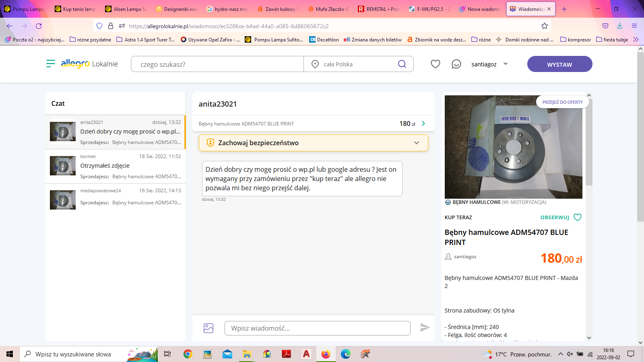Viewport: 644px width, 362px height.
Task: Open File Explorer from taskbar
Action: pos(247,354)
